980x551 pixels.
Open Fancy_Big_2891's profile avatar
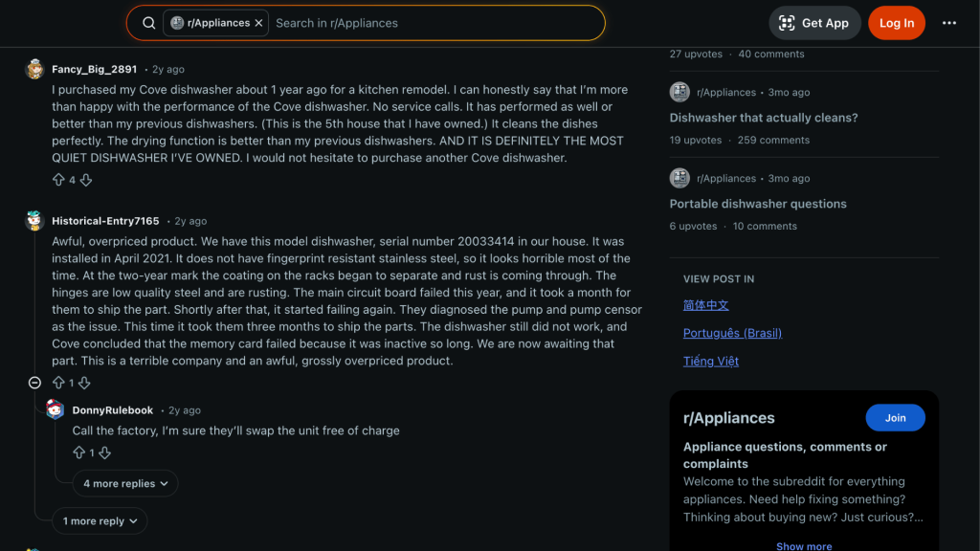point(35,69)
